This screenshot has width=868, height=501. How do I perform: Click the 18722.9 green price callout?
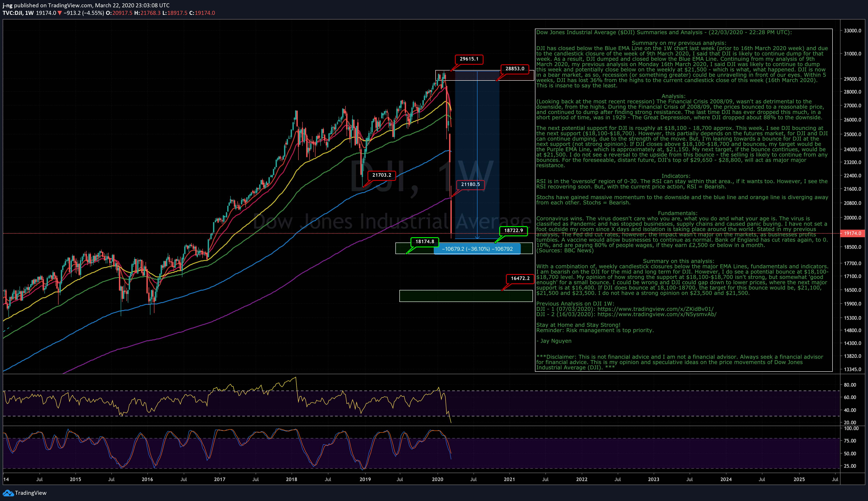click(x=513, y=231)
